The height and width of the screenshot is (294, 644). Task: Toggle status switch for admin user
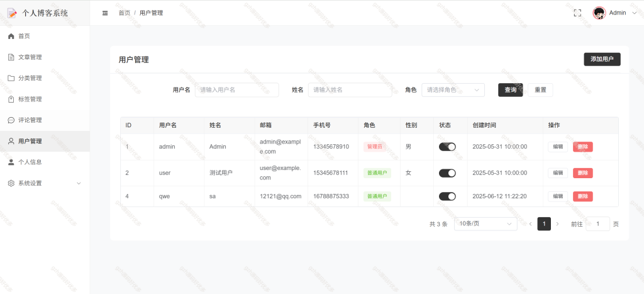(447, 147)
